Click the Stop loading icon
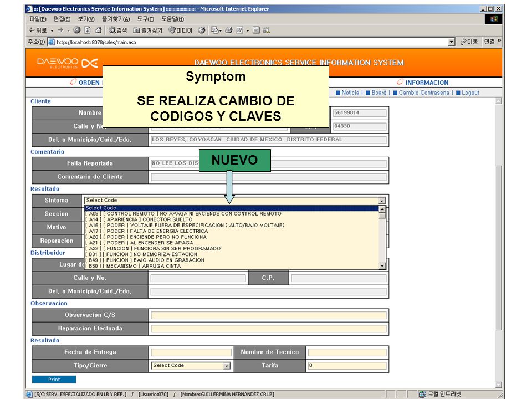Viewport: 532px width, 399px height. pos(77,30)
